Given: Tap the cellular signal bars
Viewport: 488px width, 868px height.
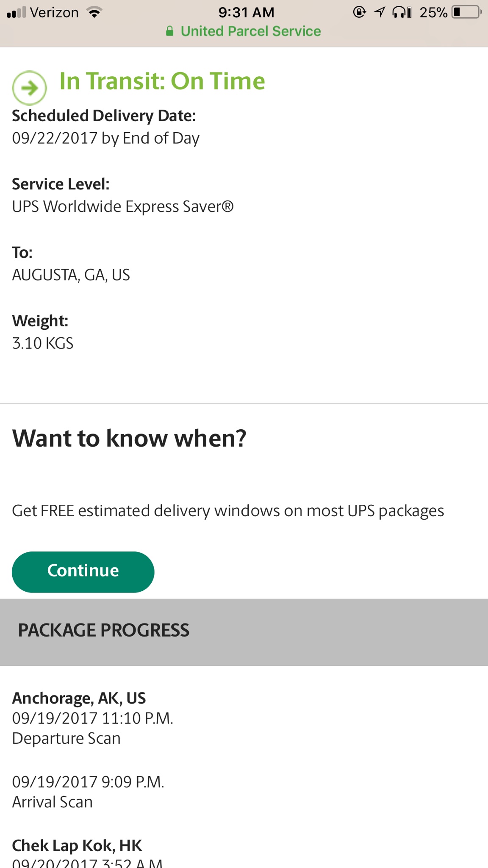Looking at the screenshot, I should (17, 12).
